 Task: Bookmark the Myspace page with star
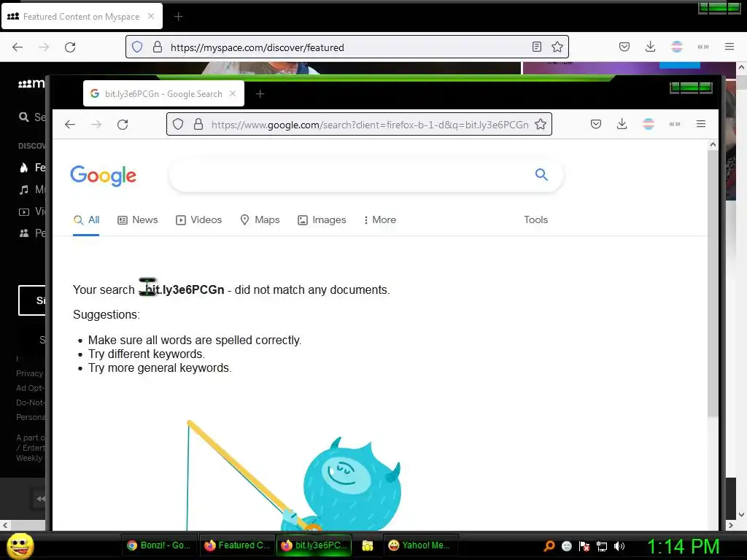[x=557, y=47]
